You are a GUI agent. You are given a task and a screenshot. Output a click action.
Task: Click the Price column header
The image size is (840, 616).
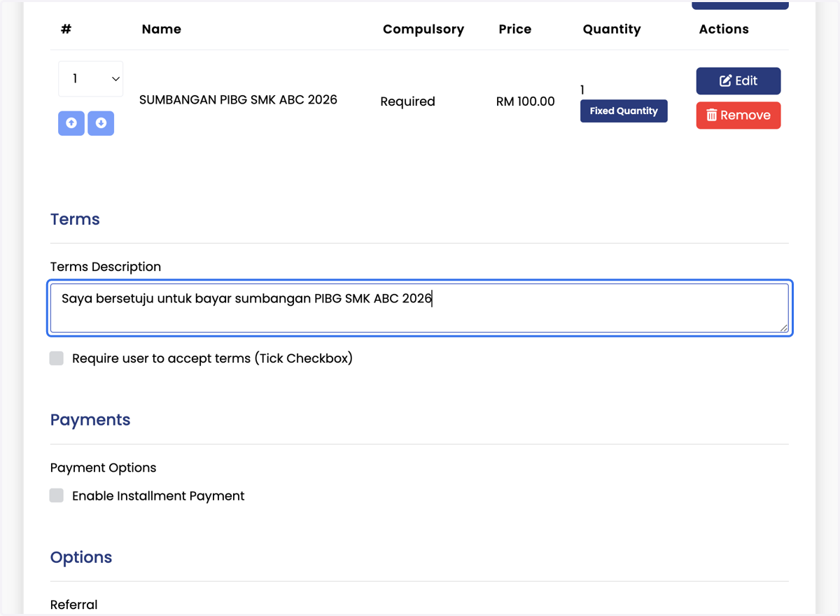click(515, 29)
